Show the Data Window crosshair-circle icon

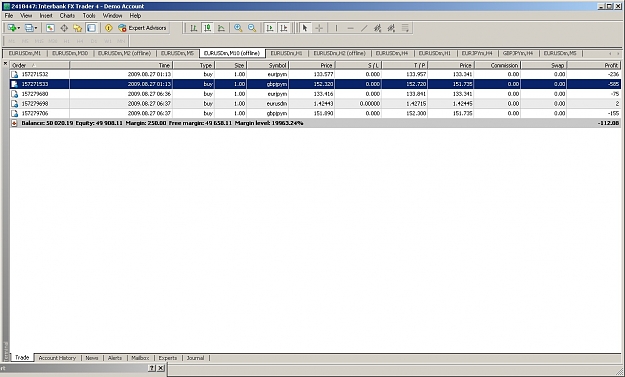[x=64, y=28]
